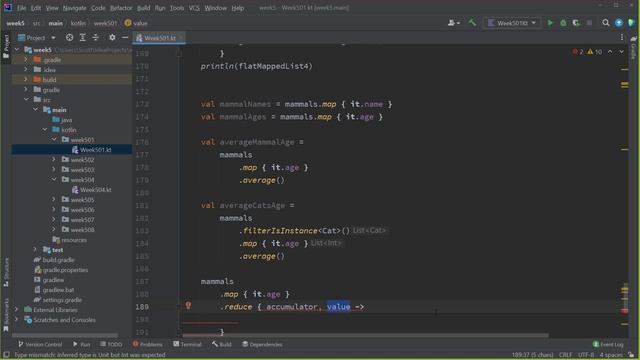The image size is (640, 360).
Task: Open the Project side tool button
Action: point(6,46)
